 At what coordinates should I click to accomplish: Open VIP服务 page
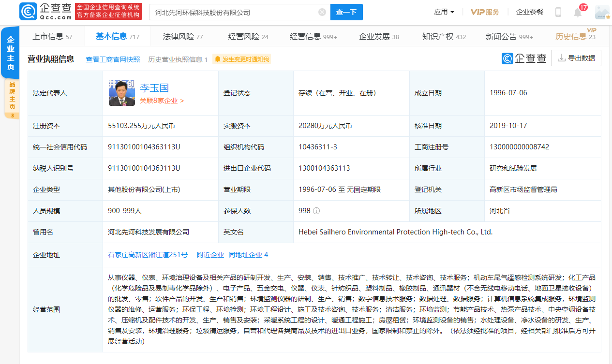click(x=485, y=12)
